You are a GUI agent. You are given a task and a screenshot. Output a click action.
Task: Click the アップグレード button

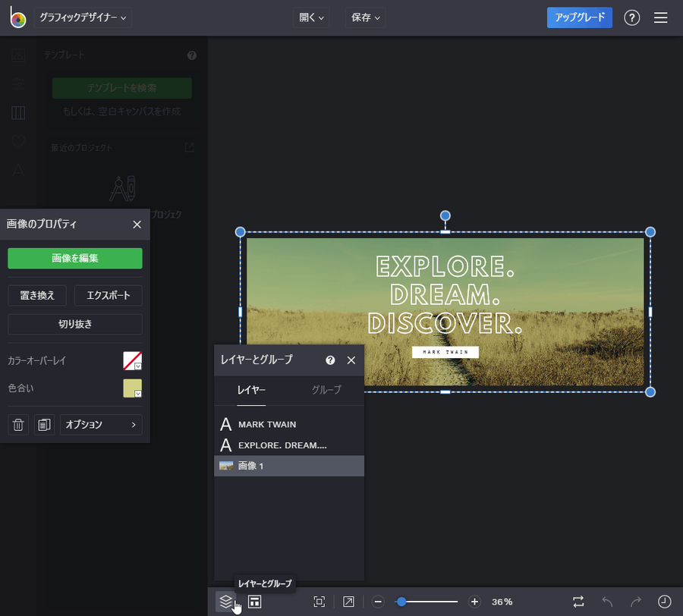(x=579, y=17)
